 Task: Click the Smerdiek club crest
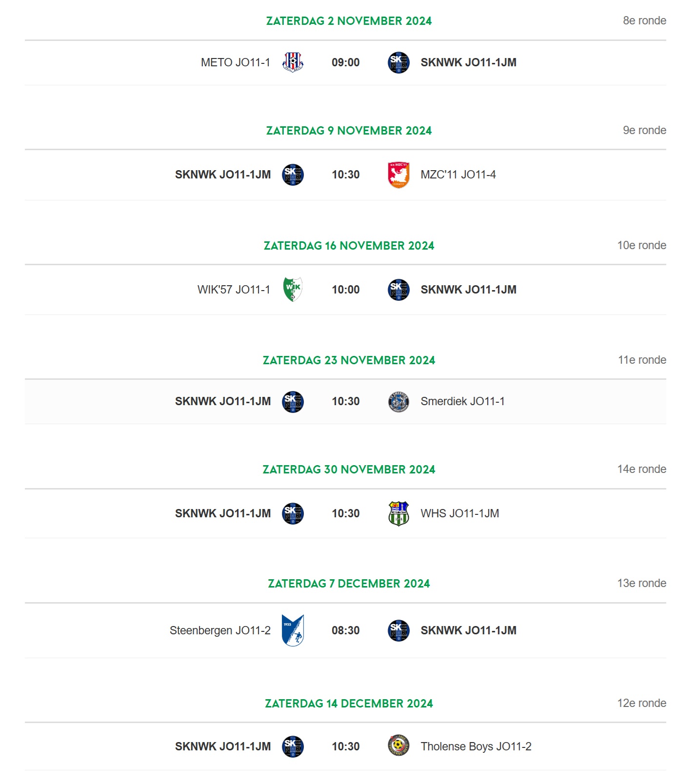click(x=398, y=401)
